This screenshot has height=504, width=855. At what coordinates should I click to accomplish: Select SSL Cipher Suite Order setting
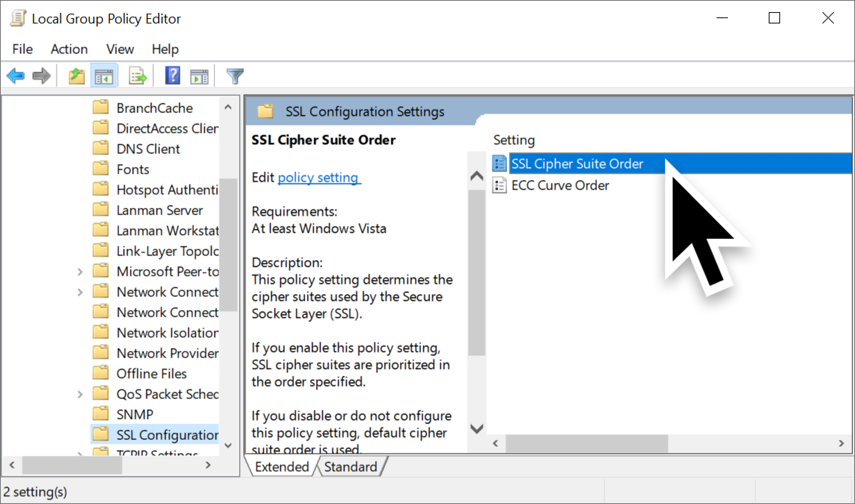(576, 163)
